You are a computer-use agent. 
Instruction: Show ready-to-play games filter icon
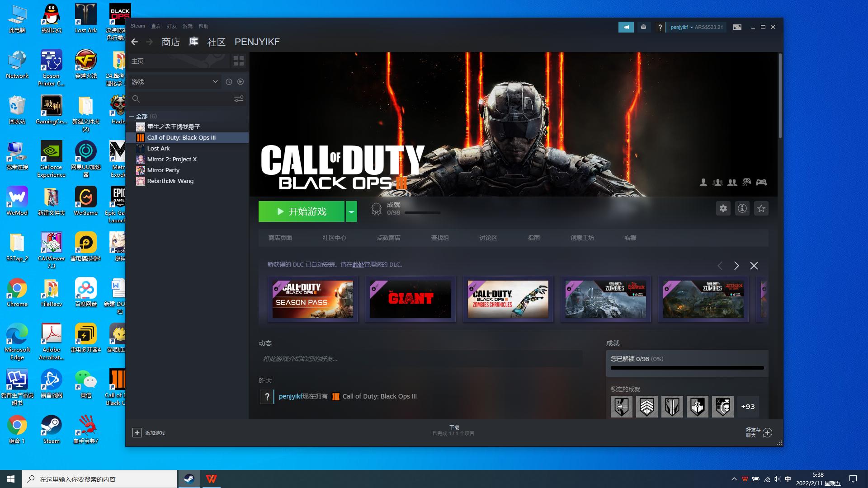[241, 82]
